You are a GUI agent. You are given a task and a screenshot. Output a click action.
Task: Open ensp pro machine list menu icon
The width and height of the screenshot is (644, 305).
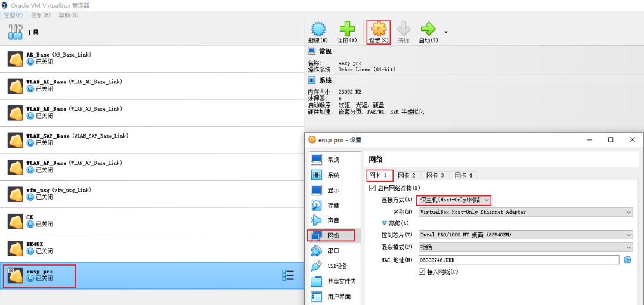[x=288, y=275]
